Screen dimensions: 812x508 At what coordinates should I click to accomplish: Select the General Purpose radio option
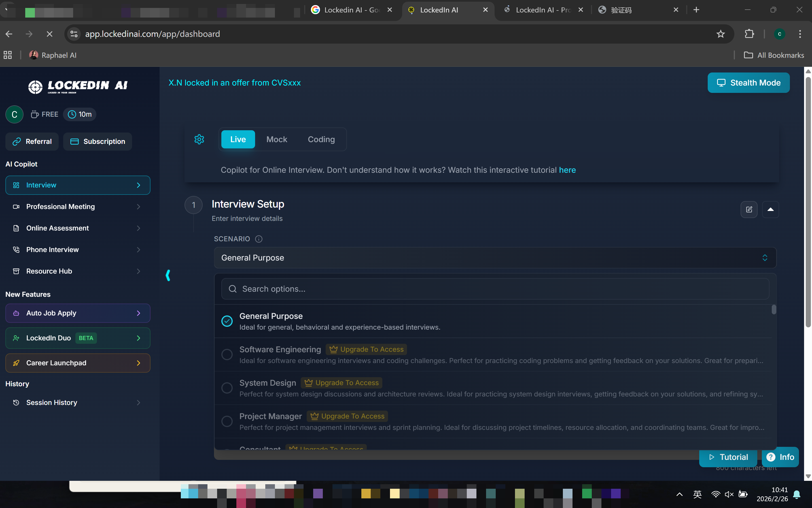click(227, 321)
